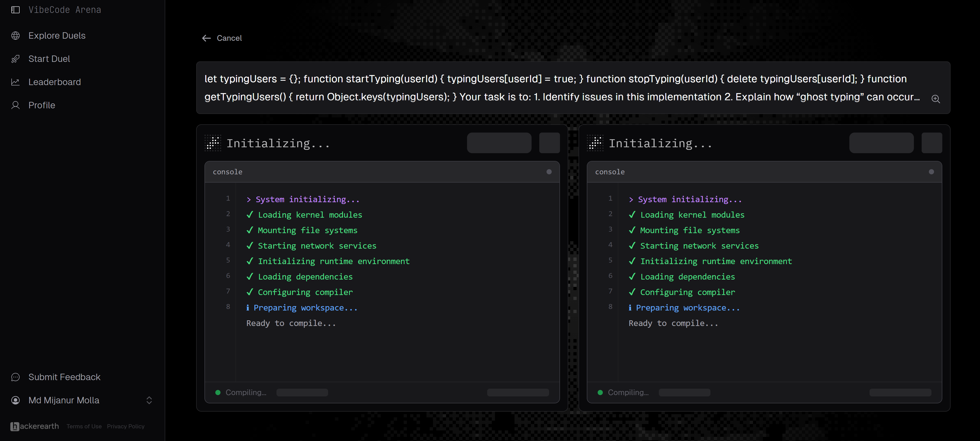Click right panel progress bar beside Compiling
Image resolution: width=980 pixels, height=441 pixels.
point(684,392)
